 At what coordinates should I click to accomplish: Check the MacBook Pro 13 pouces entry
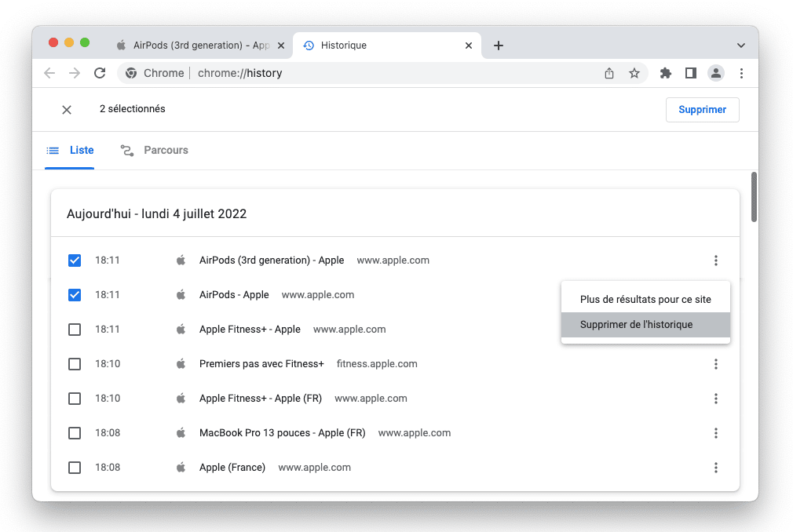click(x=75, y=433)
